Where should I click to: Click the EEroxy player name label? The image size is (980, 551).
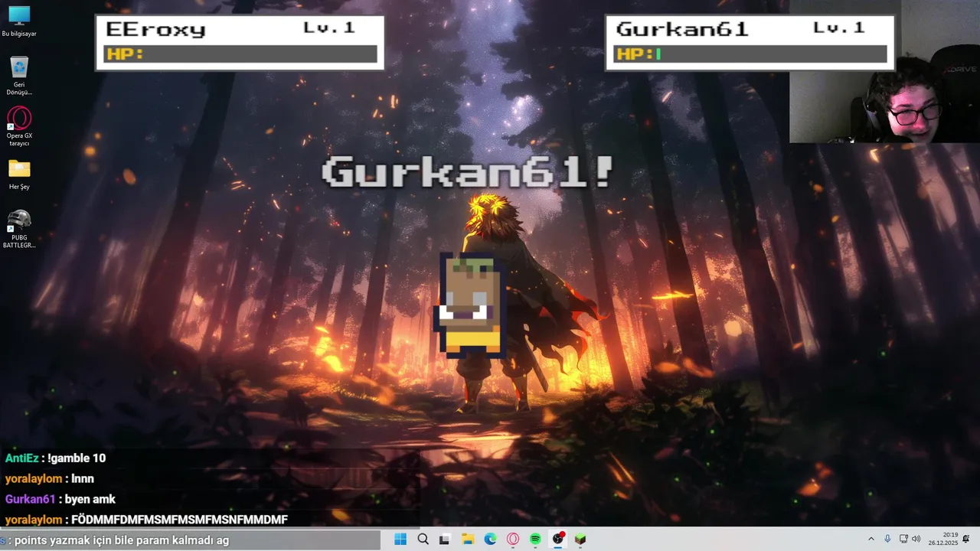(156, 30)
